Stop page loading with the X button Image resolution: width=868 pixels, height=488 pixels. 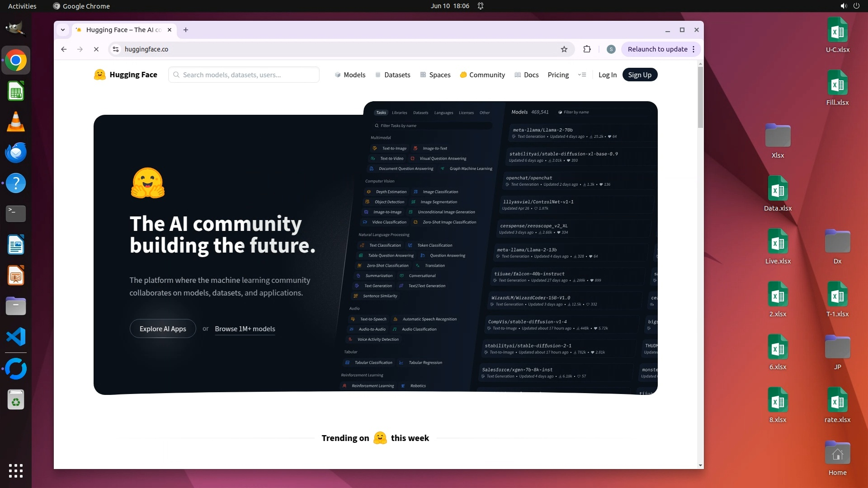click(96, 49)
